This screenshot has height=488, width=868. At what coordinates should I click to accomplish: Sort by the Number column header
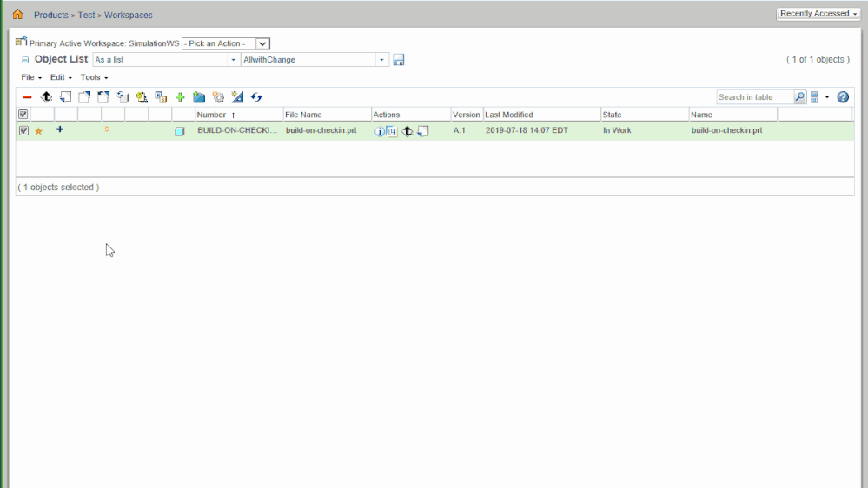pos(239,115)
